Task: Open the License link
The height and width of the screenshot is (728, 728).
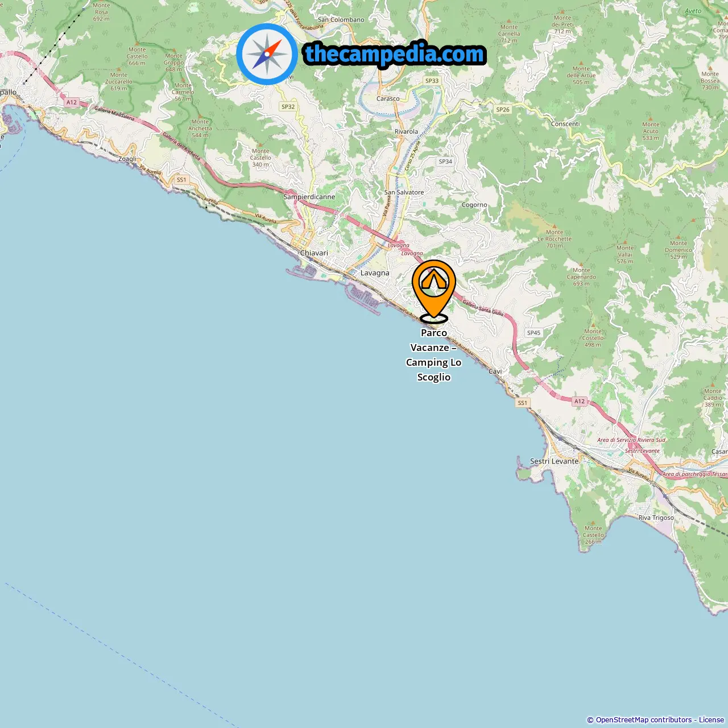Action: click(712, 720)
